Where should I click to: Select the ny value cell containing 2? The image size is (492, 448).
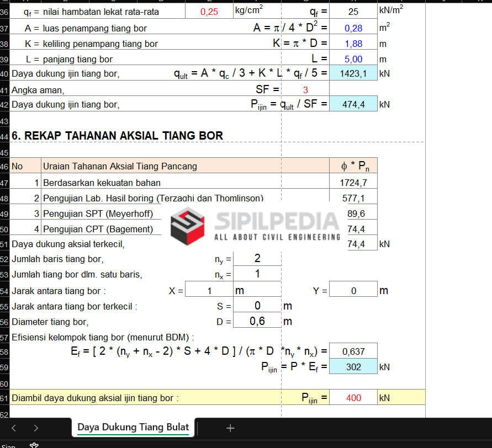click(x=257, y=259)
